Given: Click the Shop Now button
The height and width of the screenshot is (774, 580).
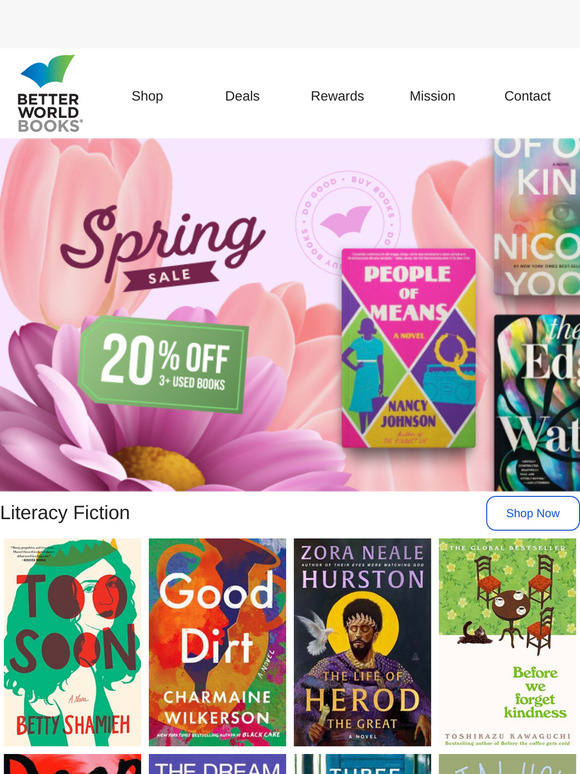Looking at the screenshot, I should 533,513.
